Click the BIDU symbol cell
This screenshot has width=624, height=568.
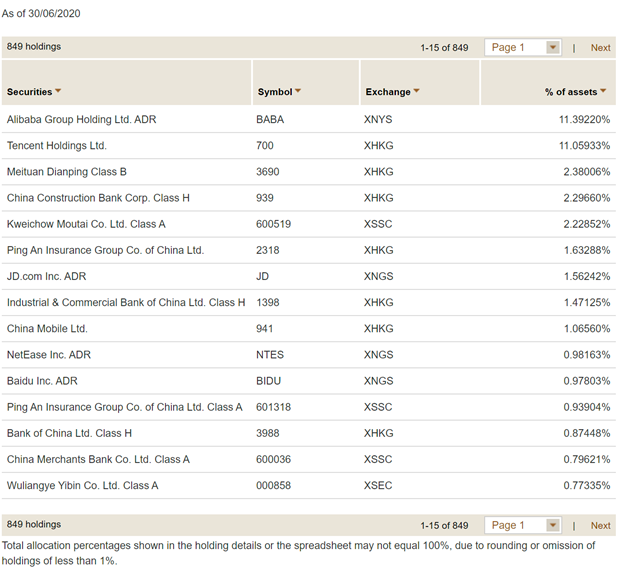click(x=268, y=381)
